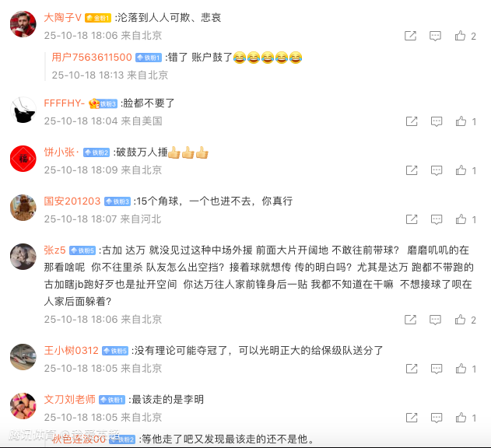This screenshot has height=448, width=491.
Task: Click 大陶子V's gold 金粉1 badge
Action: 98,18
